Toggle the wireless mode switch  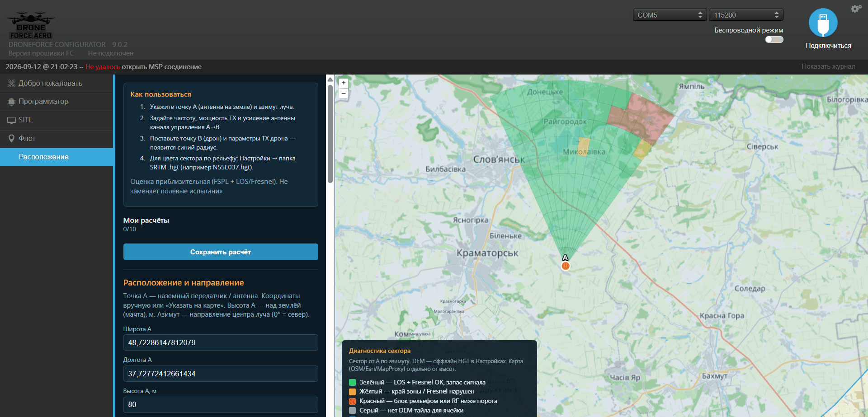(x=774, y=40)
